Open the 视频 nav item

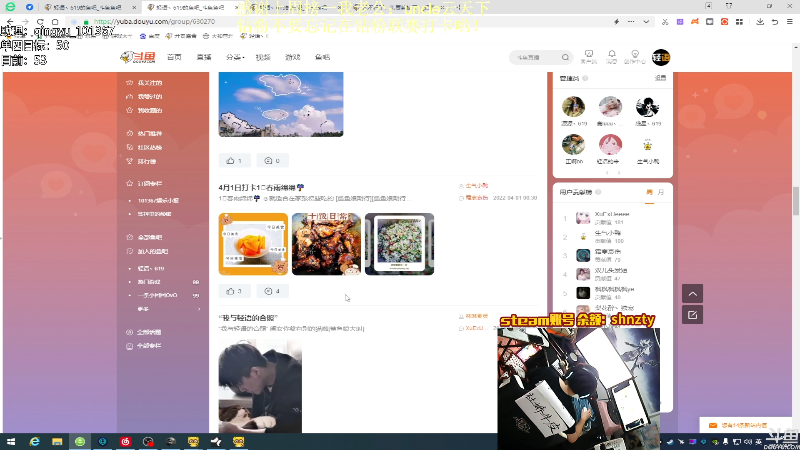coord(263,57)
